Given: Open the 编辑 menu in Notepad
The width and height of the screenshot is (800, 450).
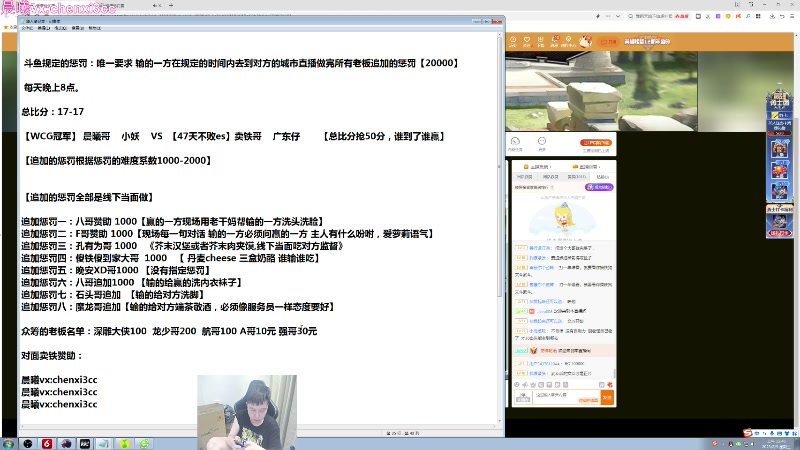Looking at the screenshot, I should [43, 28].
